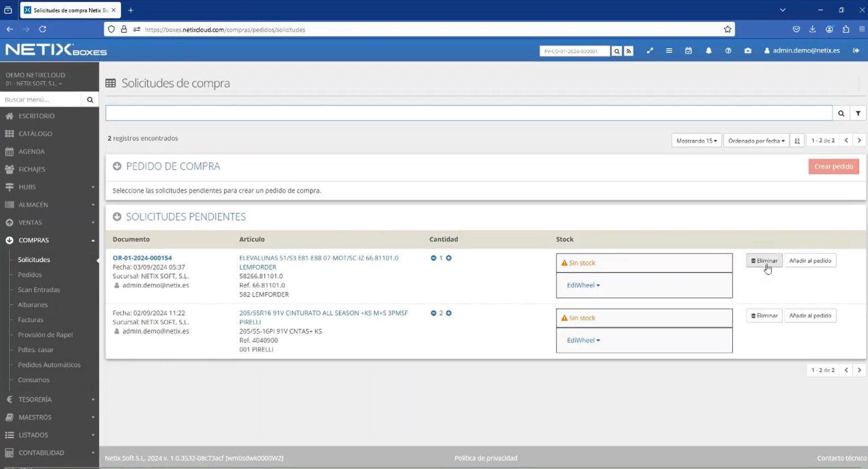The image size is (868, 469).
Task: Click the header document search magnifier icon
Action: (617, 51)
